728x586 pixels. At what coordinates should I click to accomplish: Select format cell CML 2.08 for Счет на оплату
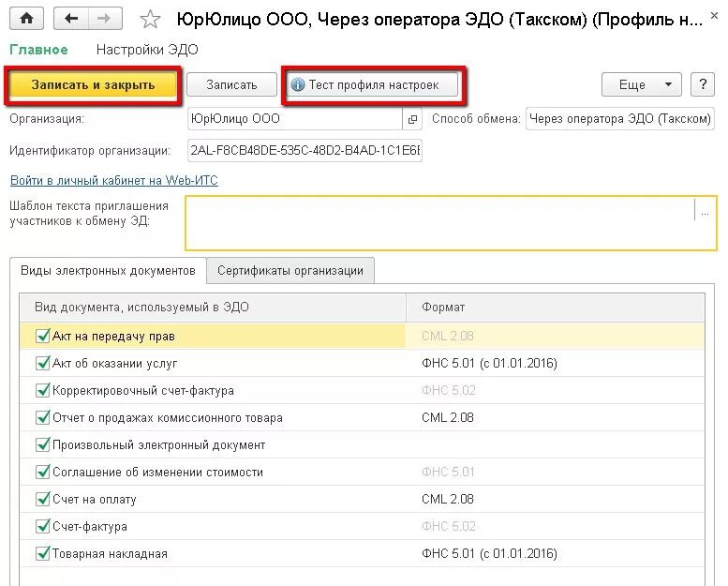555,499
